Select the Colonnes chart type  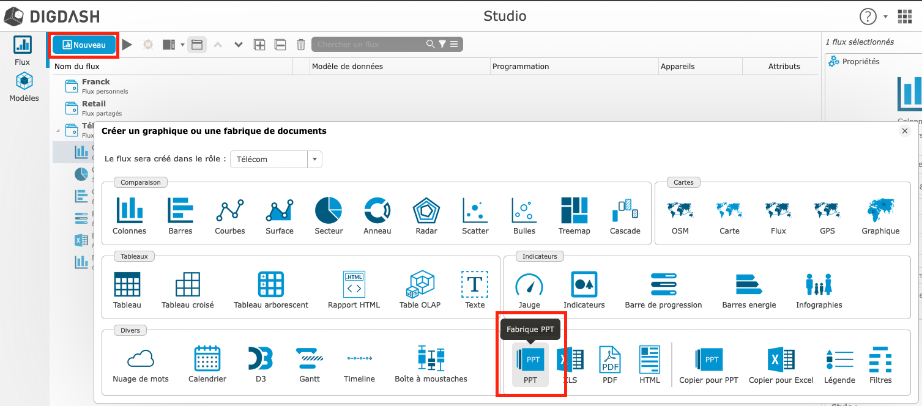[130, 211]
